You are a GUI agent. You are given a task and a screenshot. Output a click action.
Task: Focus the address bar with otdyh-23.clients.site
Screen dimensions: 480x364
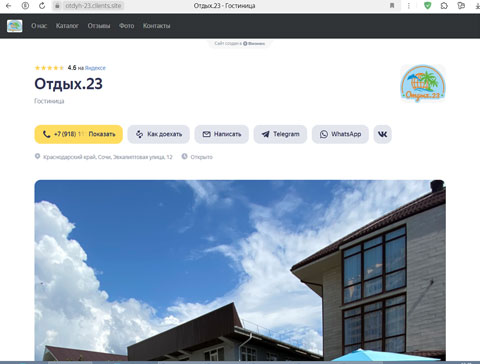click(93, 6)
